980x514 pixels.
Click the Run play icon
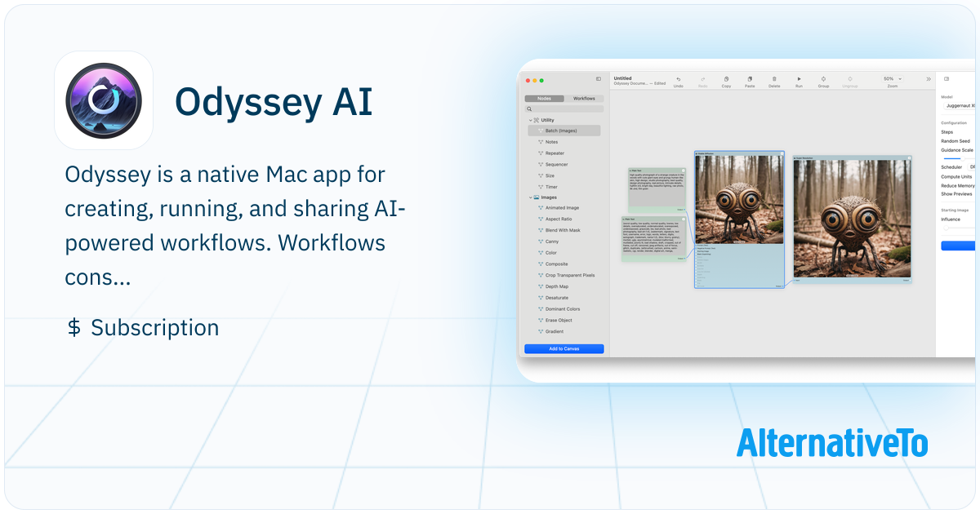coord(799,79)
